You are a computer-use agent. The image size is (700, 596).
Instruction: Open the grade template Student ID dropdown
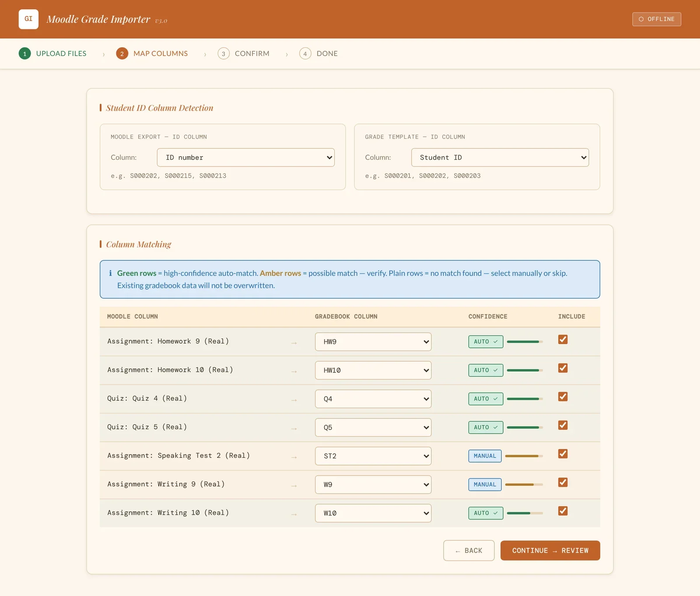(x=500, y=158)
